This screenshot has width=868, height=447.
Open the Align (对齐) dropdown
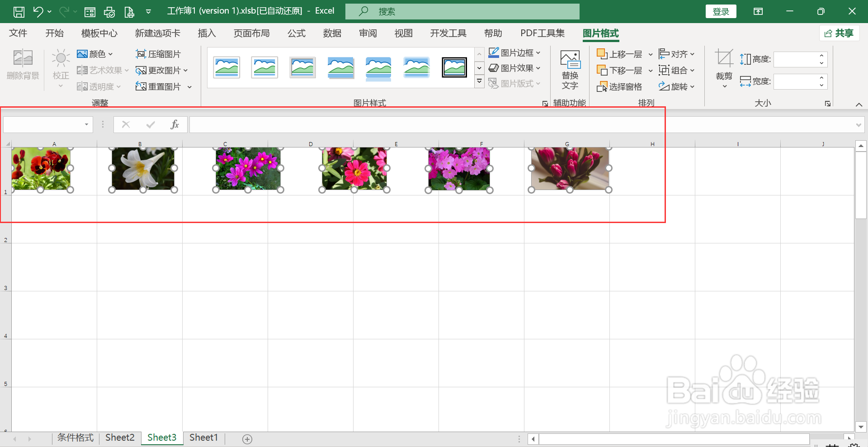[x=676, y=54]
